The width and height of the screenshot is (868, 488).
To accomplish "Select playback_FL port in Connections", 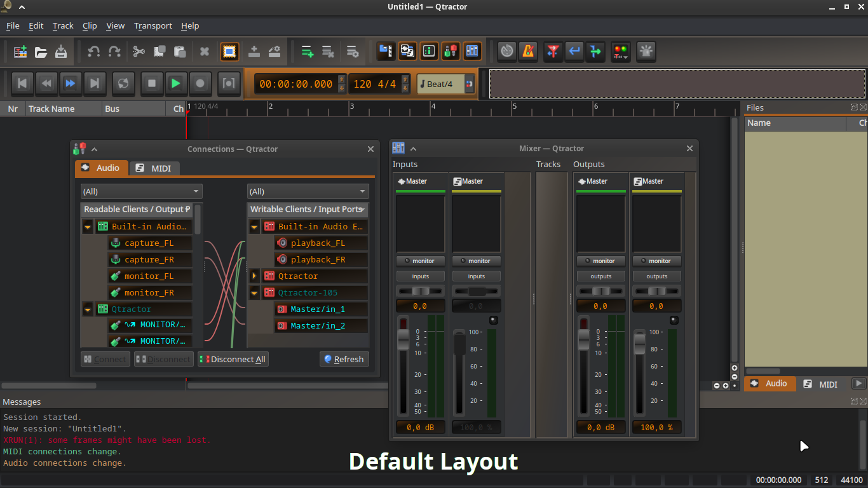I will pos(318,243).
